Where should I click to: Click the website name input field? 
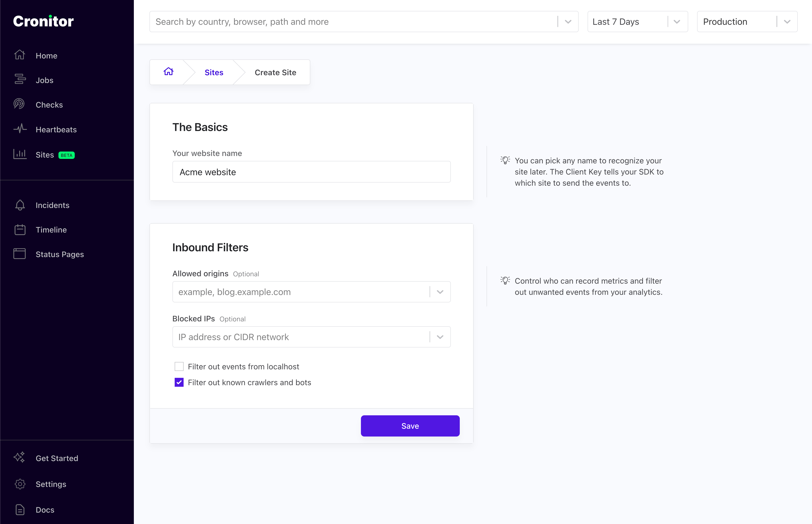311,172
